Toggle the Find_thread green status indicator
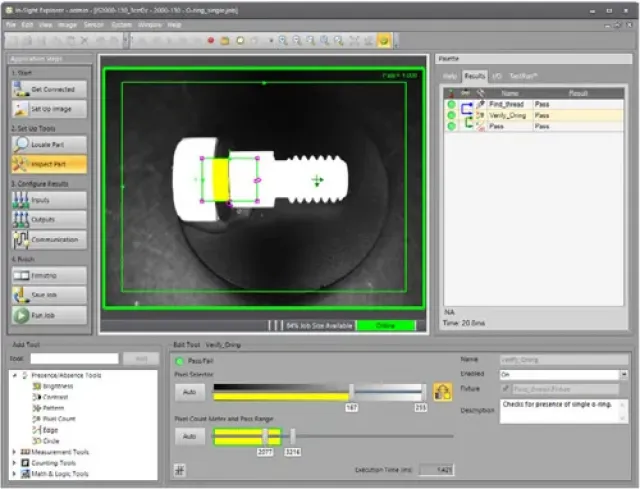The height and width of the screenshot is (489, 640). coord(452,103)
